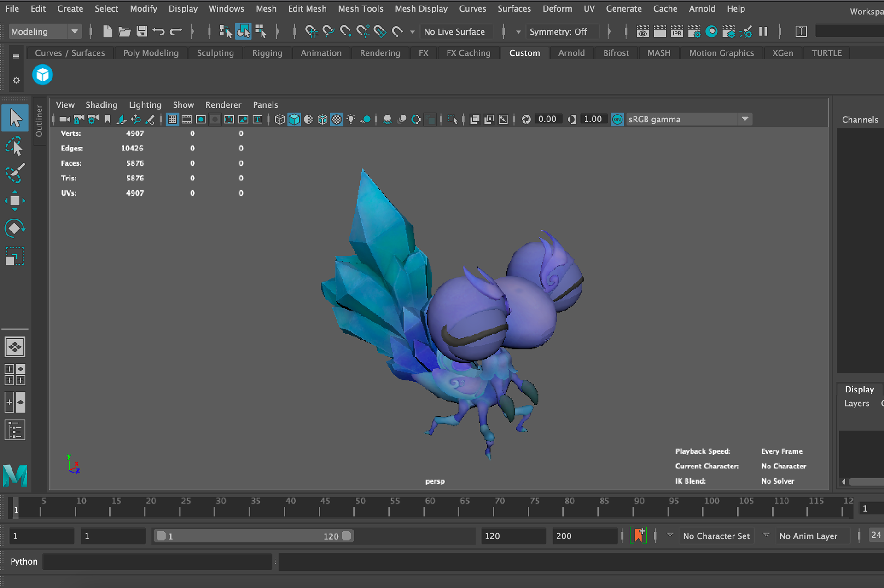
Task: Activate the Paint Selection tool
Action: click(x=15, y=173)
